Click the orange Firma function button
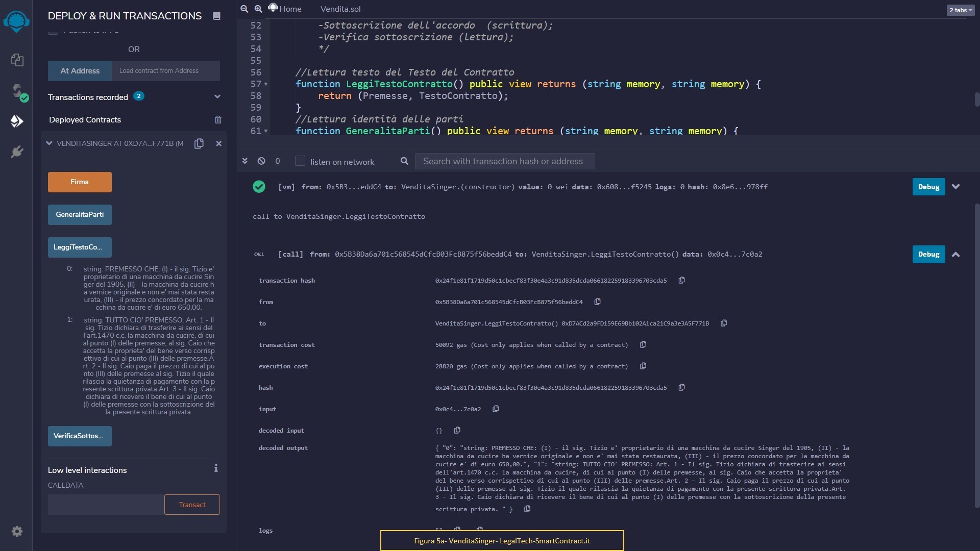The image size is (980, 551). tap(80, 182)
